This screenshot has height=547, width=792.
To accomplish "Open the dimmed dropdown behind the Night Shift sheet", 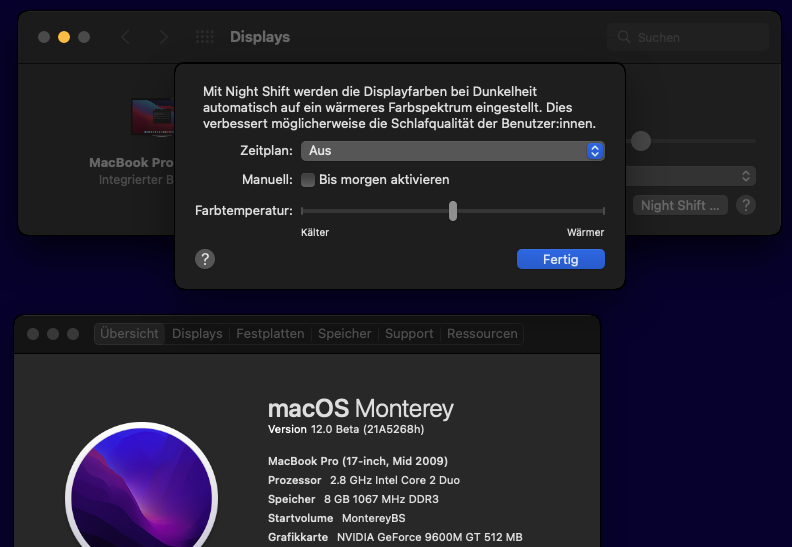I will (x=690, y=176).
